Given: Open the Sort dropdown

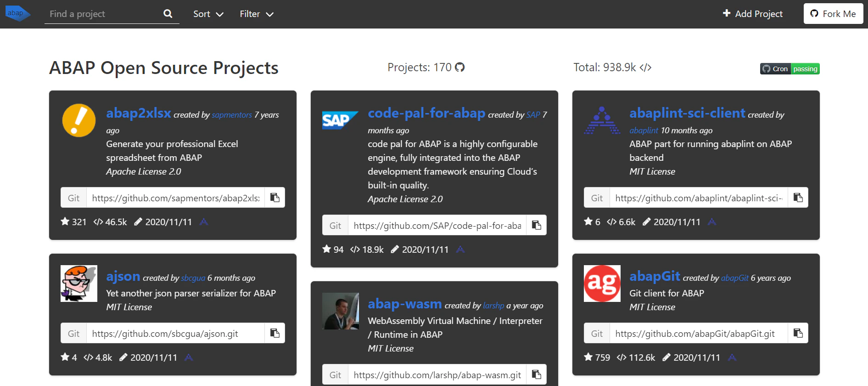Looking at the screenshot, I should tap(208, 14).
